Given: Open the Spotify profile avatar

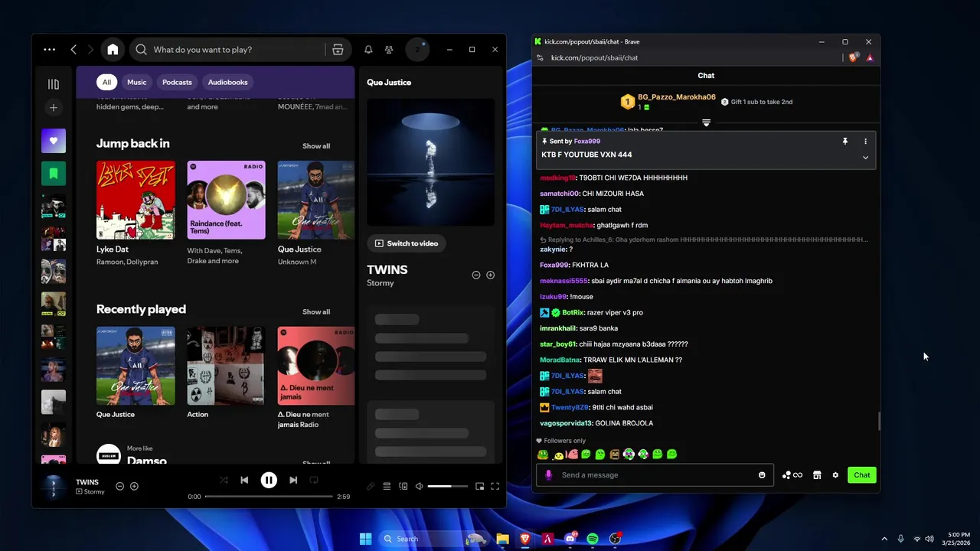Looking at the screenshot, I should pyautogui.click(x=417, y=50).
